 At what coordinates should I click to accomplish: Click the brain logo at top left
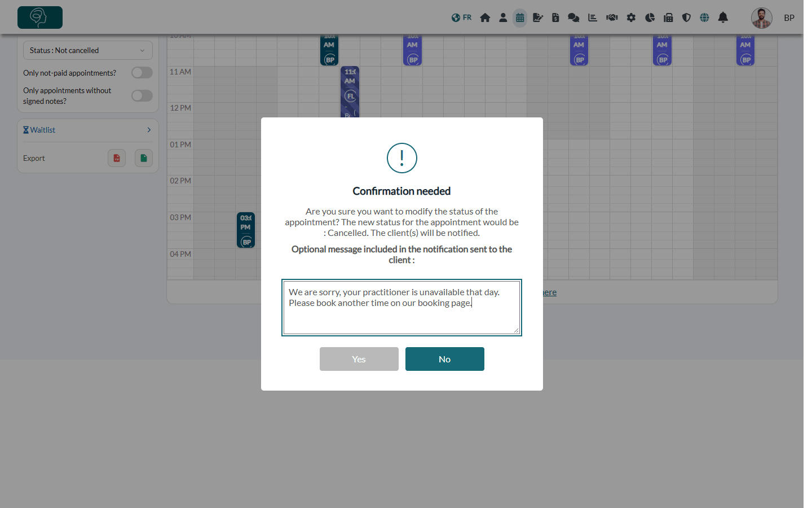[x=40, y=17]
